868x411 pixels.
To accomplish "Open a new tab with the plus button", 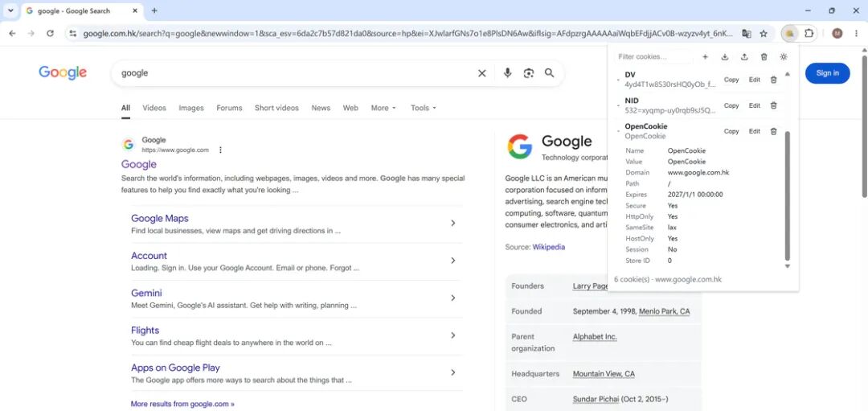I will [x=154, y=10].
